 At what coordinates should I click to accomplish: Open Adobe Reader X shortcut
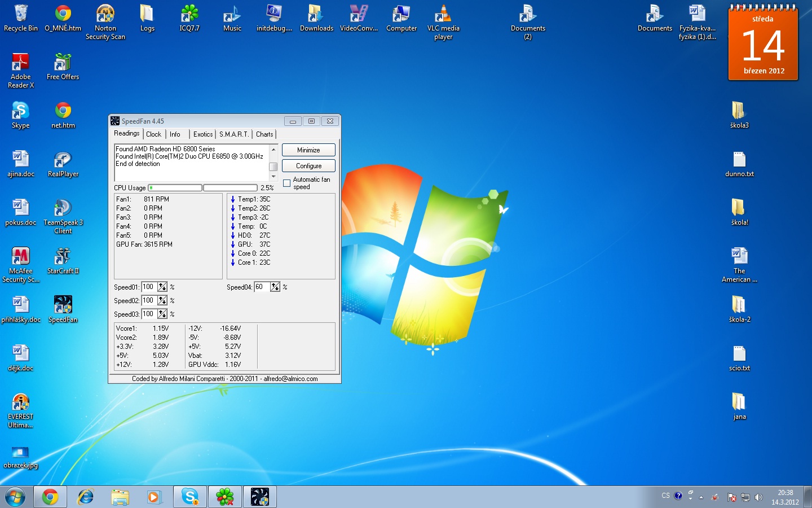pos(21,71)
